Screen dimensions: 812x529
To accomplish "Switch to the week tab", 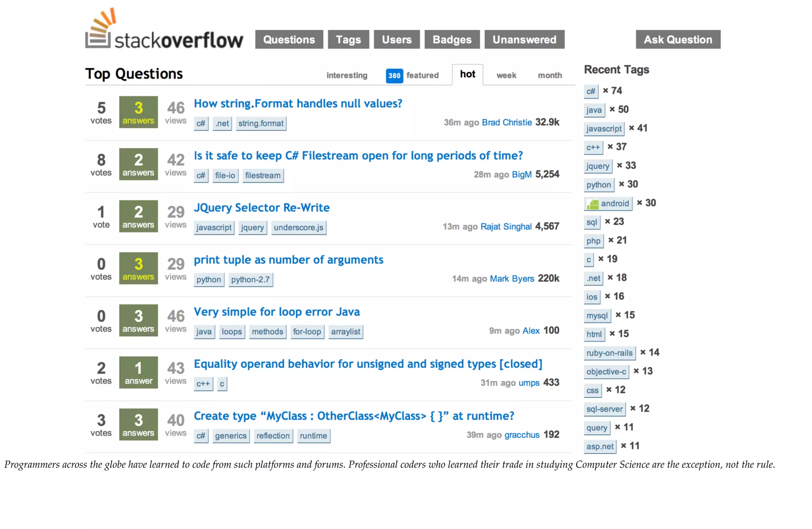I will coord(506,75).
